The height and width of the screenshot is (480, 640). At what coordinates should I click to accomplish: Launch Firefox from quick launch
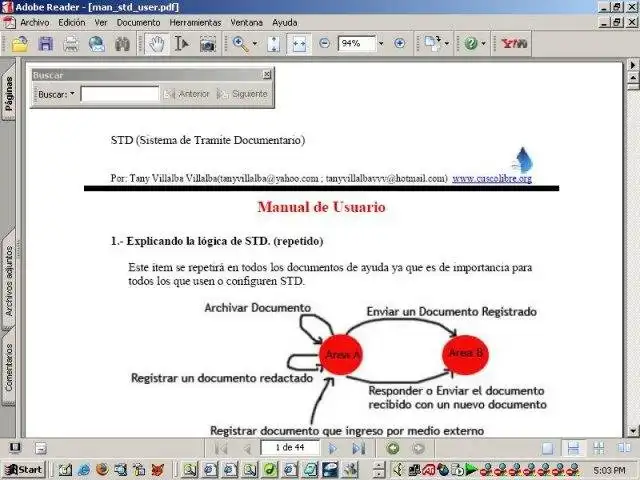(x=102, y=470)
